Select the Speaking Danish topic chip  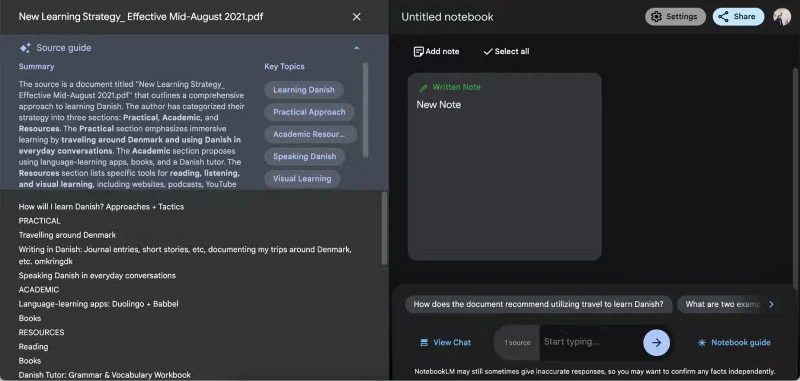pyautogui.click(x=305, y=157)
